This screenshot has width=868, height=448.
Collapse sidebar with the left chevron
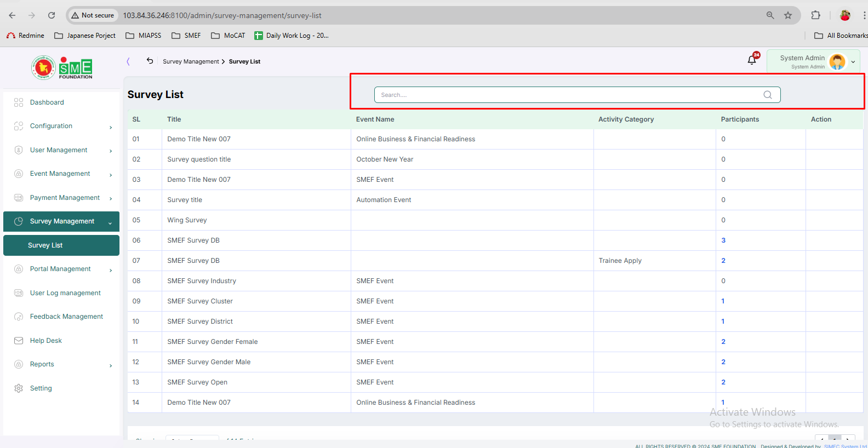(x=128, y=61)
